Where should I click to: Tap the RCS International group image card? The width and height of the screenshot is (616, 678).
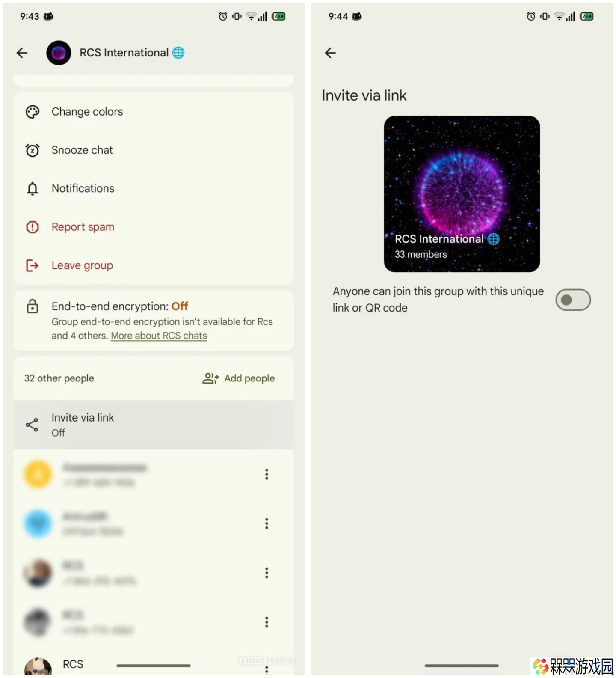click(x=462, y=194)
